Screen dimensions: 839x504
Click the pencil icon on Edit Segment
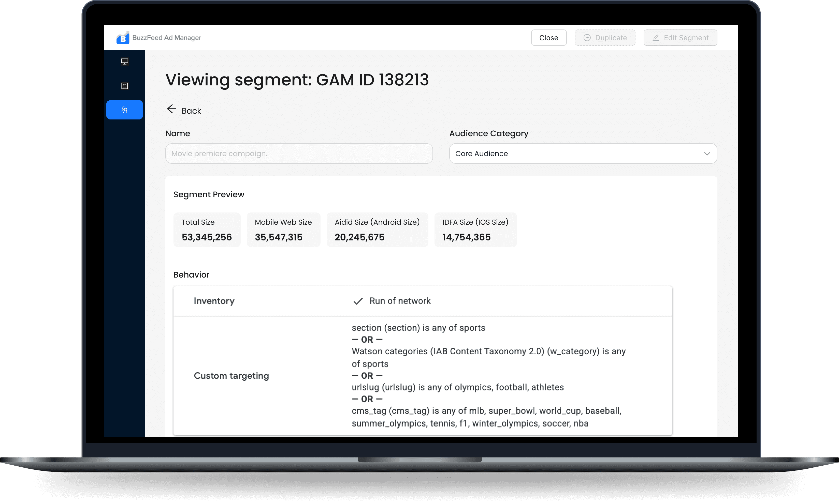coord(656,38)
